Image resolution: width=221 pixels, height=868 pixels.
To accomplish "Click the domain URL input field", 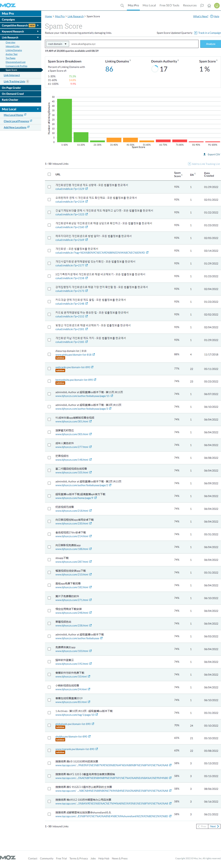I will [x=134, y=44].
